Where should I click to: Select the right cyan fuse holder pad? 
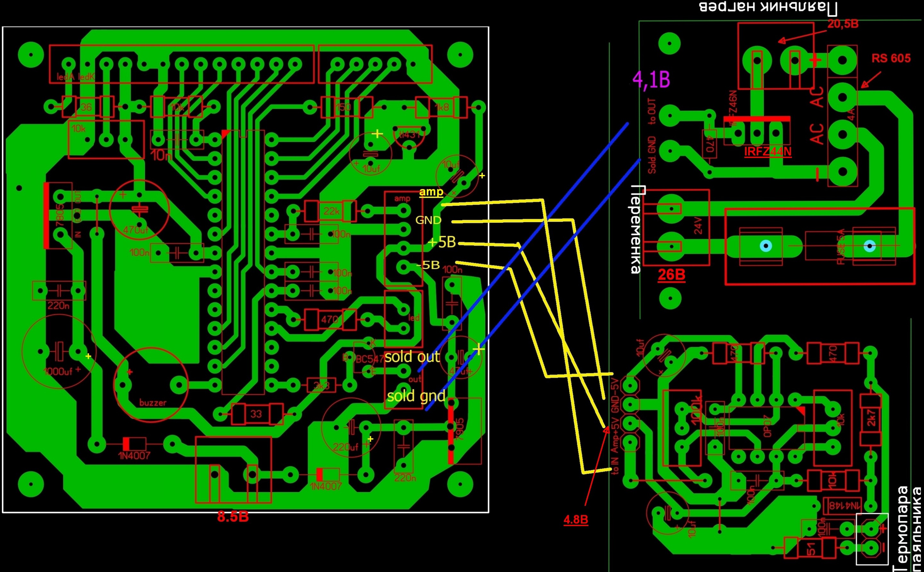[x=870, y=246]
